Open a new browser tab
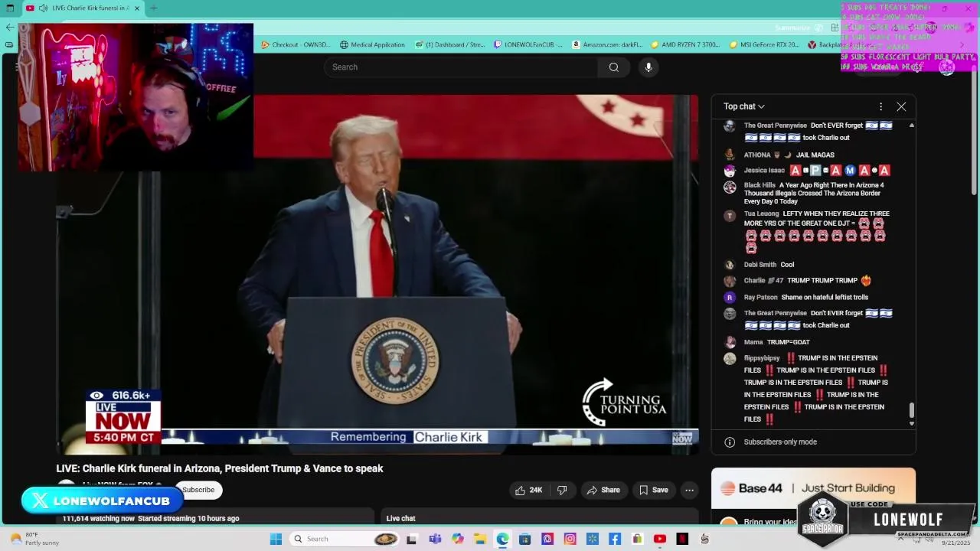The width and height of the screenshot is (980, 551). click(153, 8)
